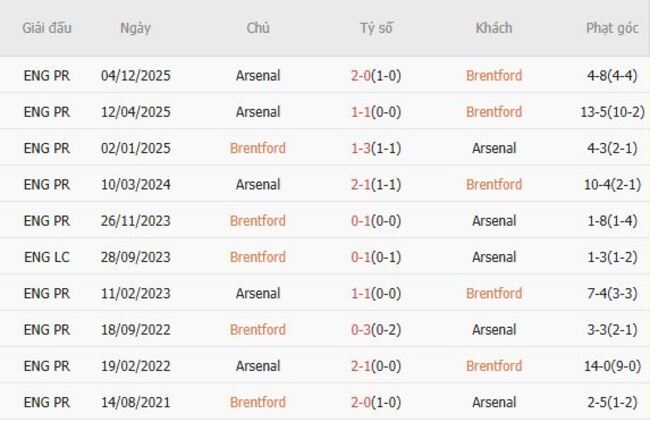Open away team Brentford on 11/02/2023

(493, 293)
